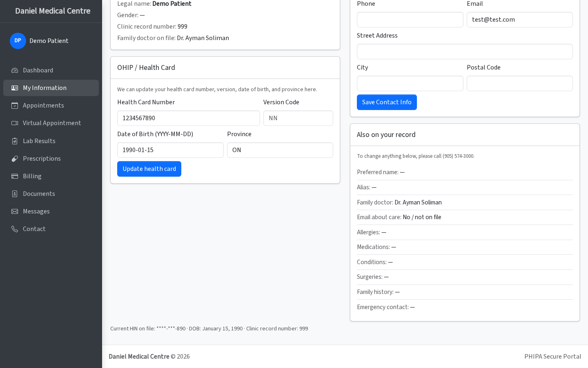
Task: Click the 'Family doctor: Dr. Ayman Soliman' record row
Action: [465, 202]
